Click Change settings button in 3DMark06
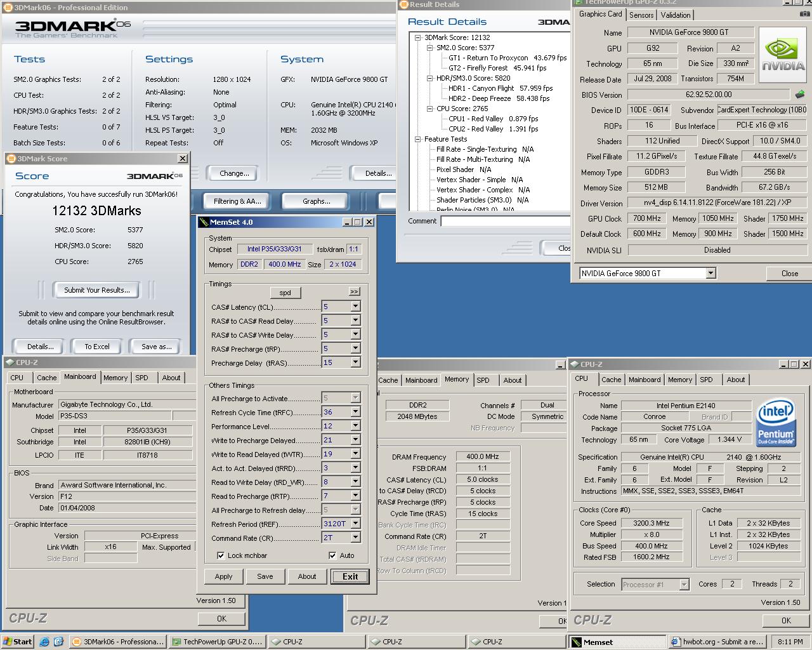812x650 pixels. [x=234, y=173]
